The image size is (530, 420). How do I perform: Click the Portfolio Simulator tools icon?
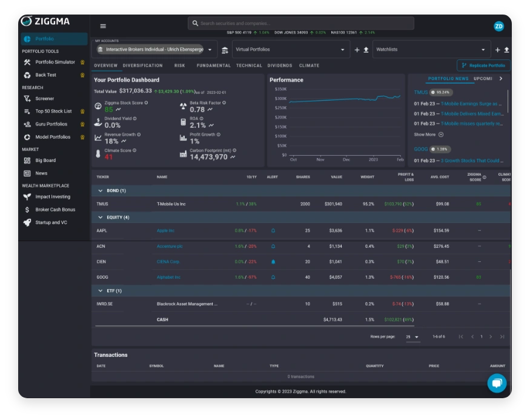27,62
